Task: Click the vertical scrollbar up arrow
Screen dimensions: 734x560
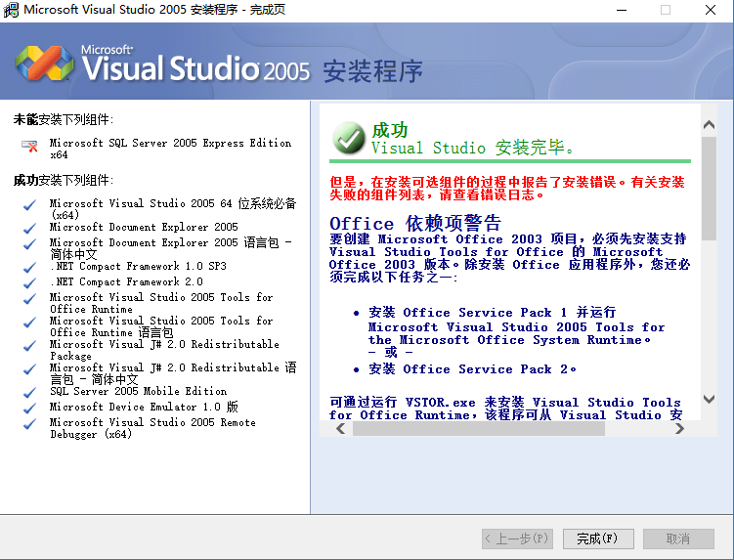Action: click(710, 124)
